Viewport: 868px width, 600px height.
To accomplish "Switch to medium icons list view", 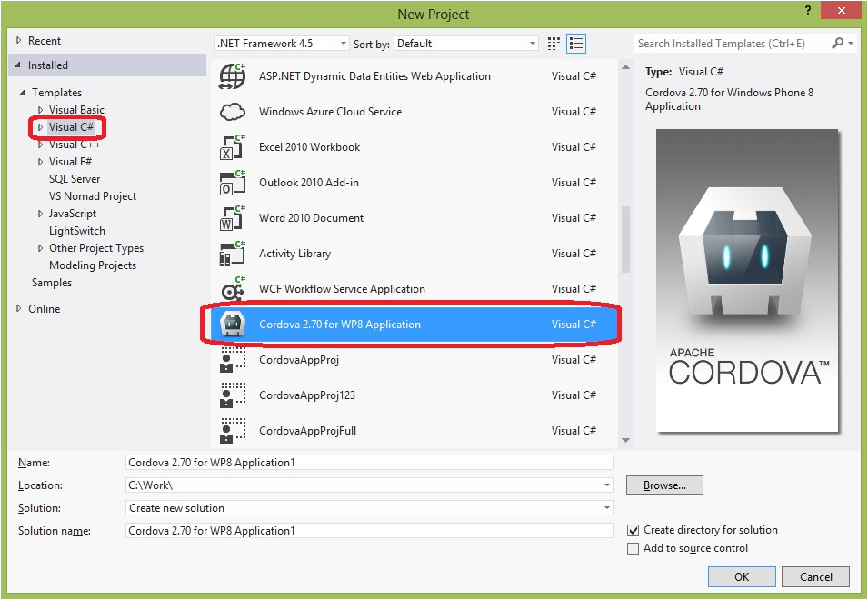I will [576, 44].
